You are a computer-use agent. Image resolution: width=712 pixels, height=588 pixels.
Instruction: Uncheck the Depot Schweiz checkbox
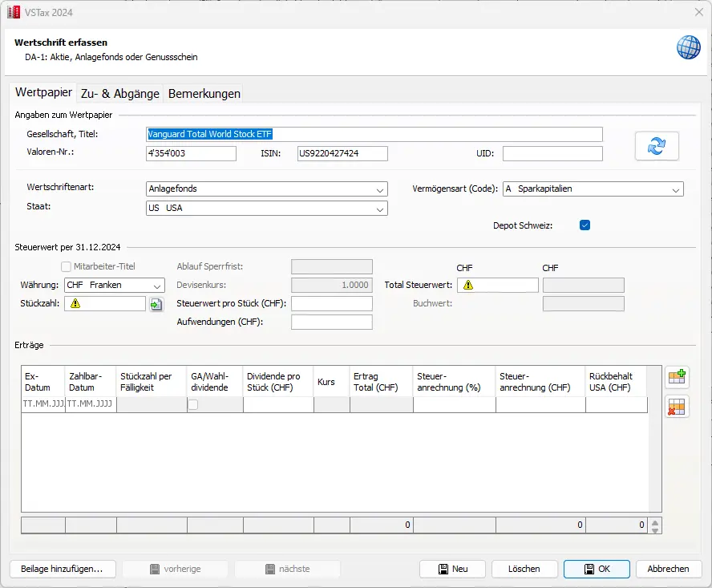pos(585,225)
